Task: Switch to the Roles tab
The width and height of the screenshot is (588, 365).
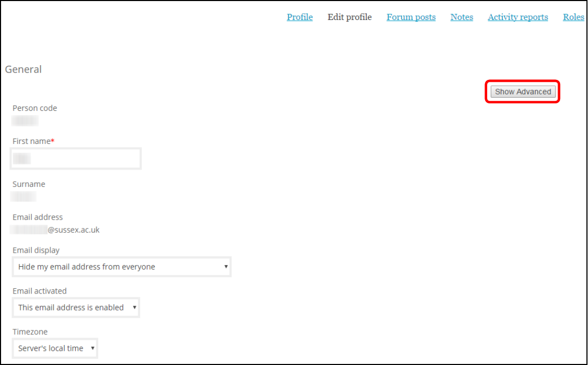Action: coord(573,17)
